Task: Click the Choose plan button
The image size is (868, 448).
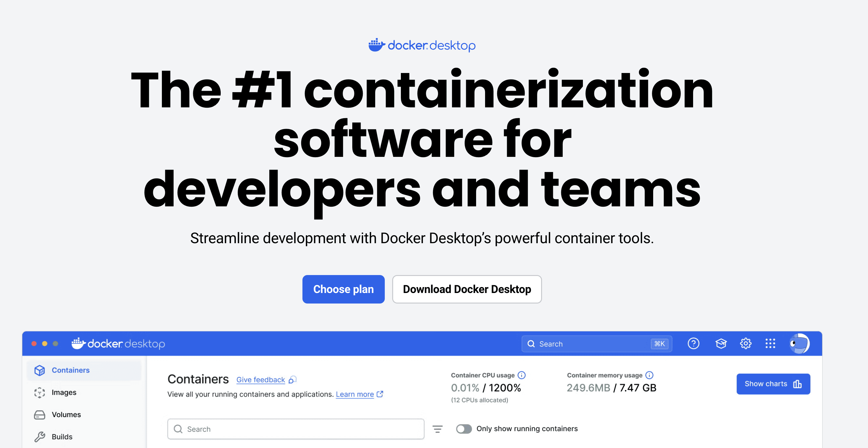Action: (343, 289)
